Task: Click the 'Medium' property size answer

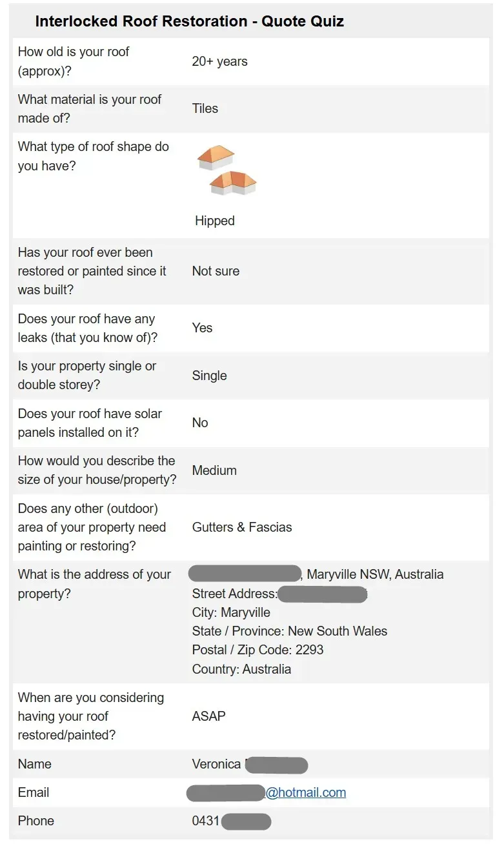Action: click(x=214, y=470)
